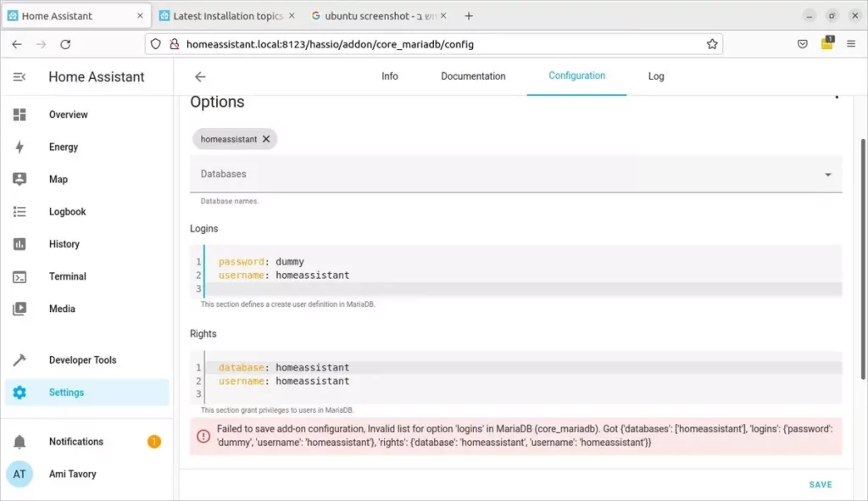Open the Media panel
This screenshot has height=501, width=868.
point(87,309)
